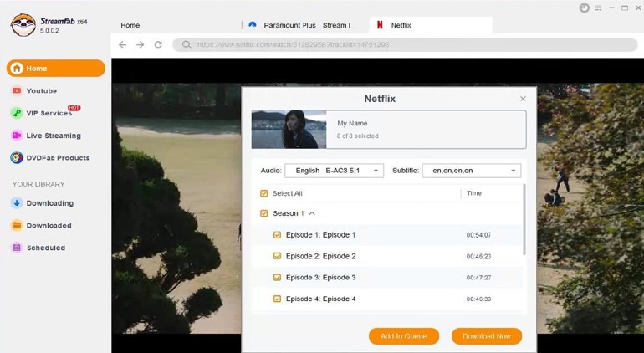Open the Subtitle dropdown
The width and height of the screenshot is (644, 353).
tap(471, 171)
